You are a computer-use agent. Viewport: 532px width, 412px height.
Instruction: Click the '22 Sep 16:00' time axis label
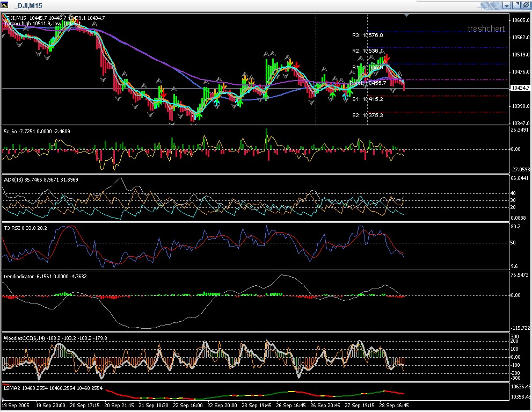tap(188, 405)
